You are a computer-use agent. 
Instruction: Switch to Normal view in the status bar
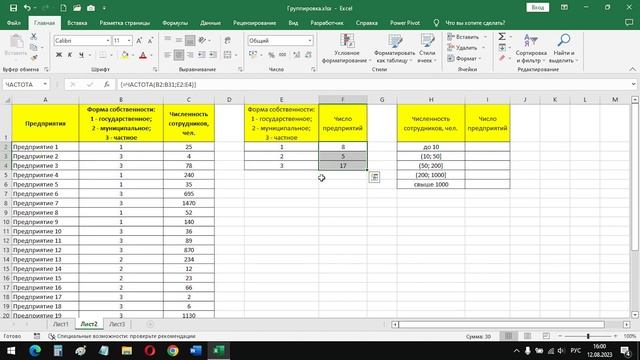pos(508,336)
